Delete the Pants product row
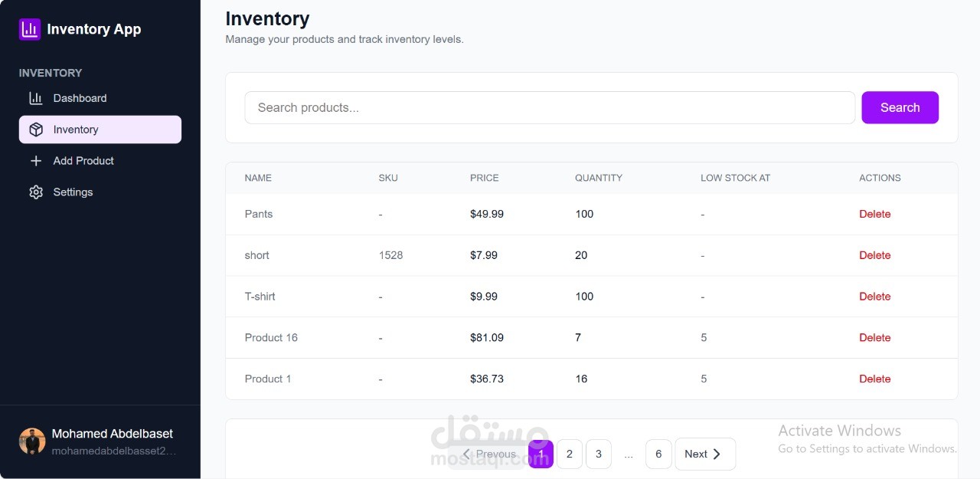The image size is (980, 479). coord(874,215)
